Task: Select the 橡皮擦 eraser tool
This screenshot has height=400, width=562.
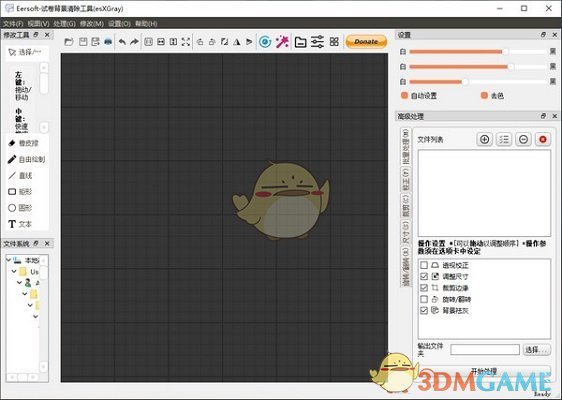Action: pos(24,143)
